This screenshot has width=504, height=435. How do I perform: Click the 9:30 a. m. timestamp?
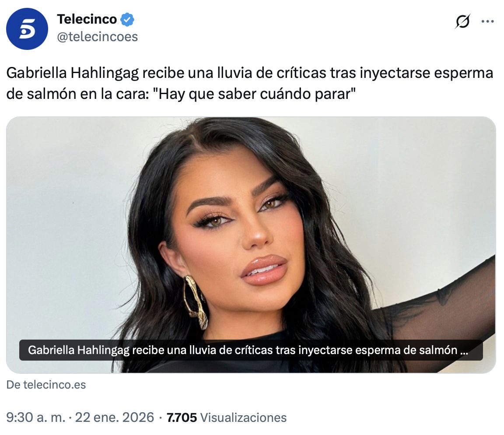click(x=36, y=417)
